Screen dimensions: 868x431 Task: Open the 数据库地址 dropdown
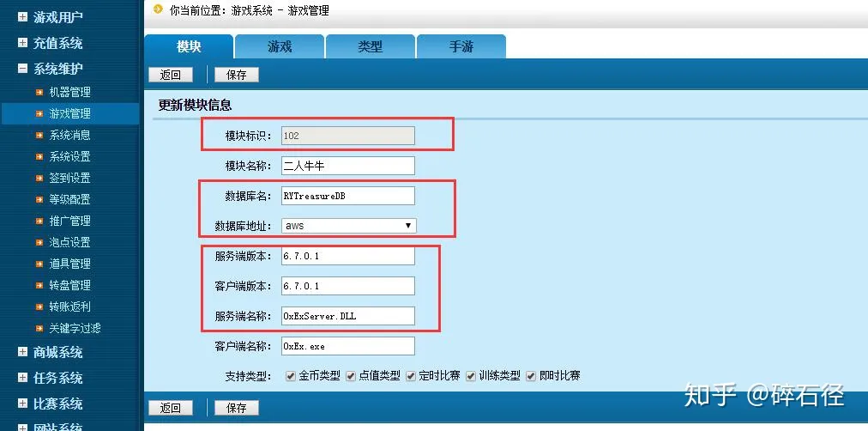coord(349,226)
